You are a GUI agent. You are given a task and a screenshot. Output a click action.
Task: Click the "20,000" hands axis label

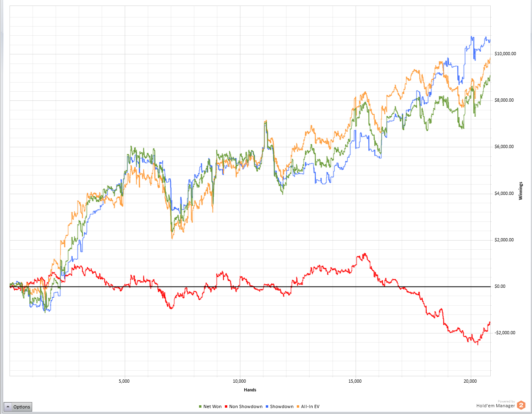tap(470, 381)
